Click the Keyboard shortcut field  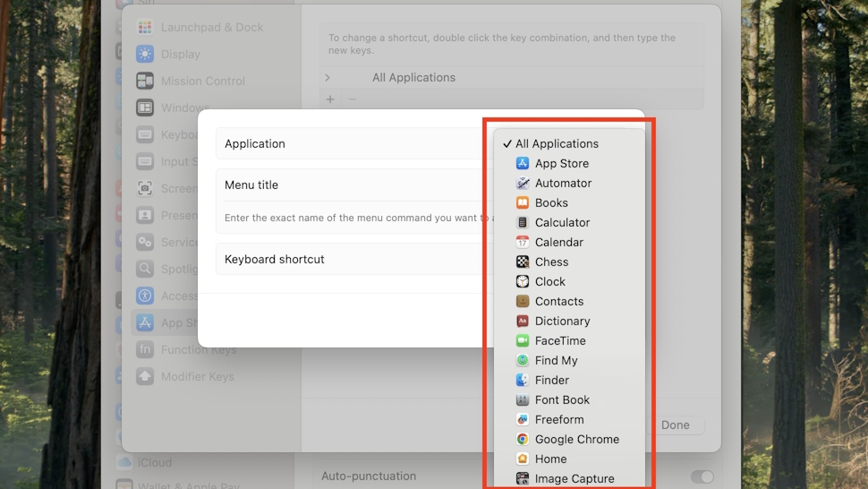pyautogui.click(x=354, y=259)
